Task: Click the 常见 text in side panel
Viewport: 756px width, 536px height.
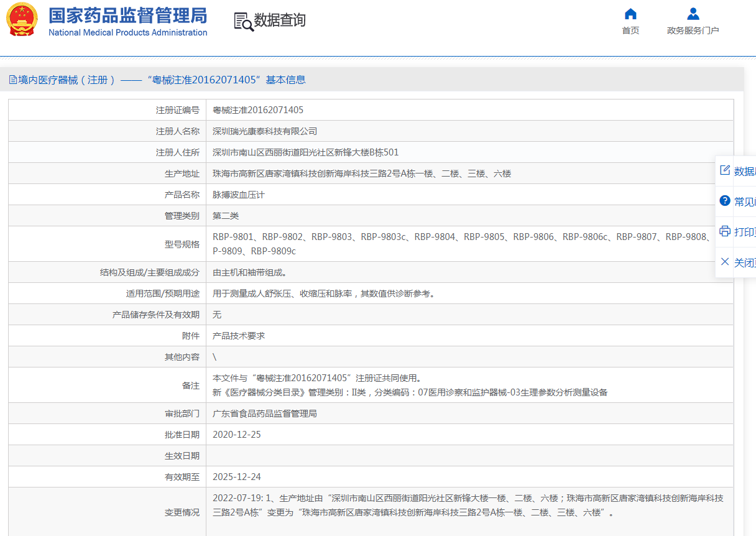Action: pos(745,201)
